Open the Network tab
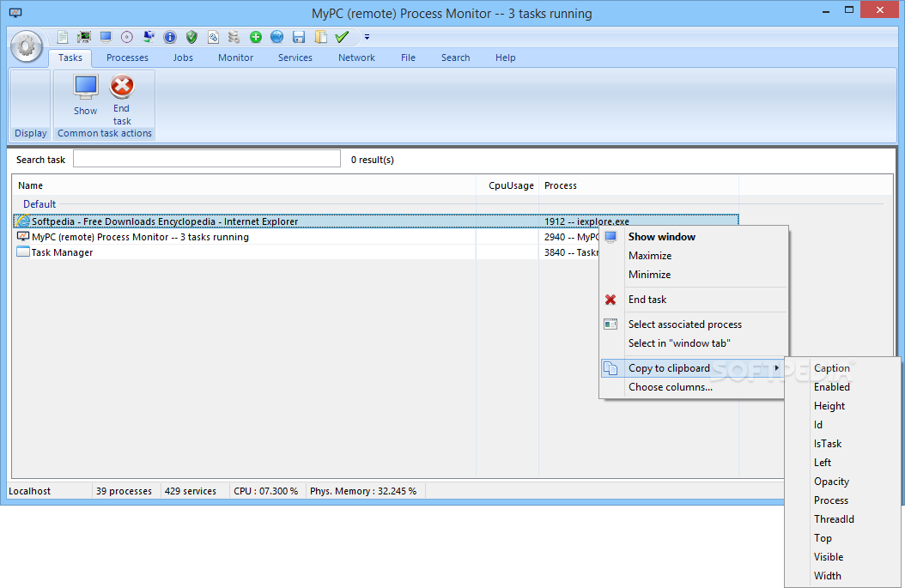This screenshot has width=905, height=588. click(356, 58)
